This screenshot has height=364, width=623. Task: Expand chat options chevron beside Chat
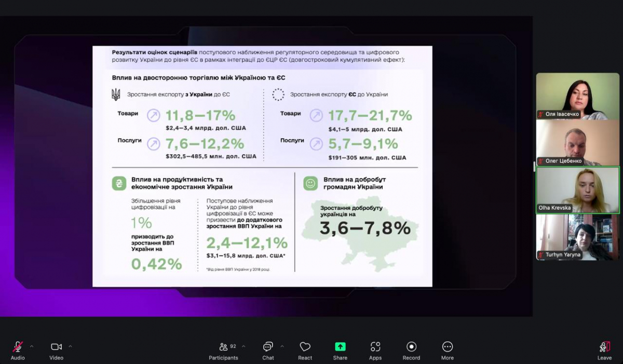pos(282,346)
